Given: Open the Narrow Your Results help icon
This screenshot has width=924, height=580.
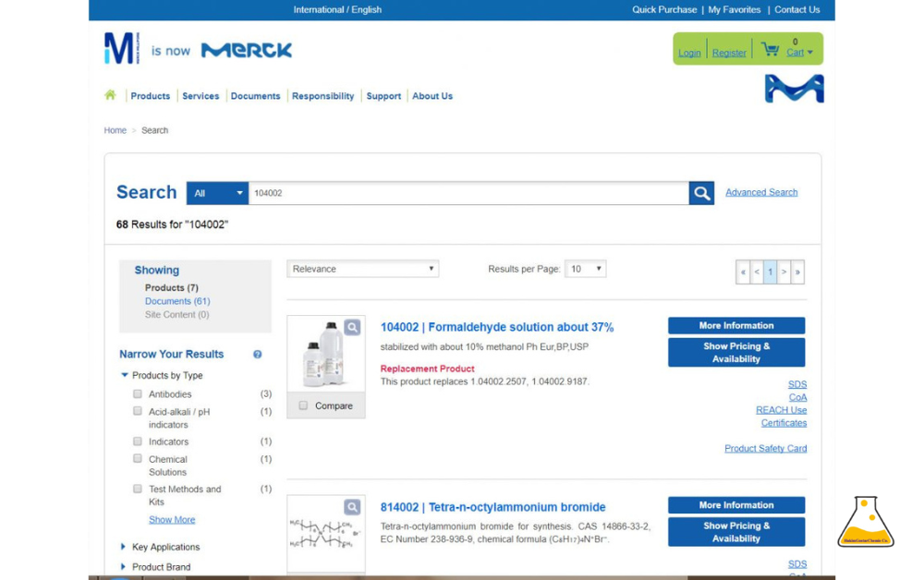Looking at the screenshot, I should click(x=258, y=355).
